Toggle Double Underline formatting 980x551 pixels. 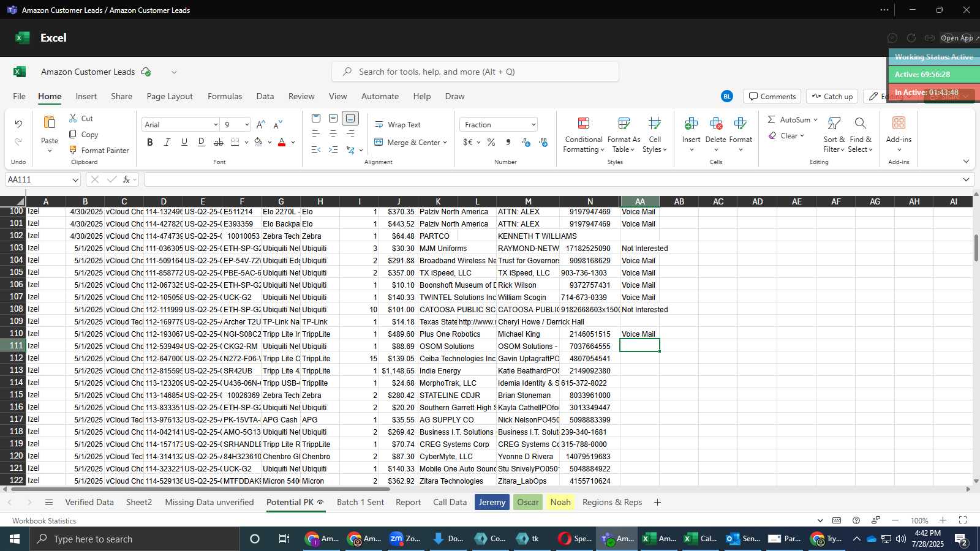[x=202, y=142]
